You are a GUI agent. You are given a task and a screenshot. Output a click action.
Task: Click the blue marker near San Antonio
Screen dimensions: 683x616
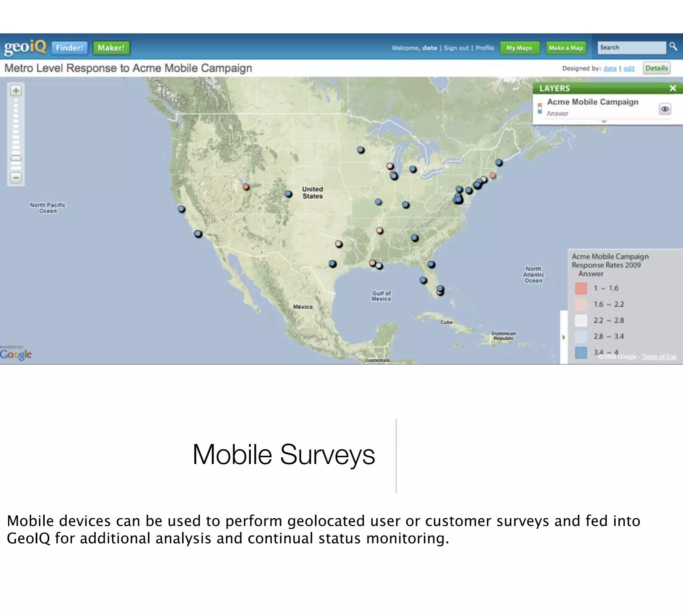333,264
